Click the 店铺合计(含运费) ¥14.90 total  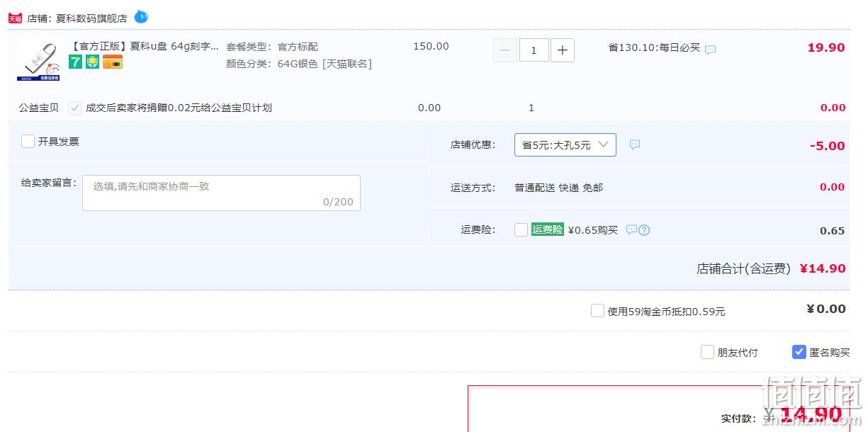(x=771, y=268)
